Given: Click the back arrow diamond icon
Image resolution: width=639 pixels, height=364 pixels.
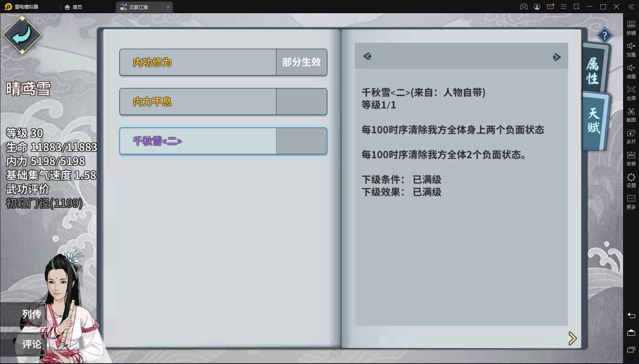Looking at the screenshot, I should [x=22, y=35].
